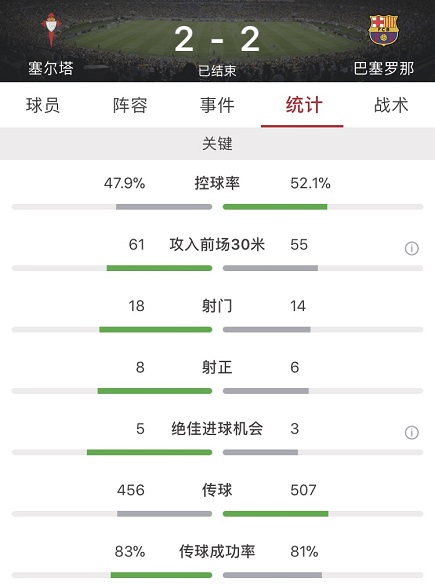Switch to the 阵容 tab
435x585 pixels.
click(x=130, y=105)
